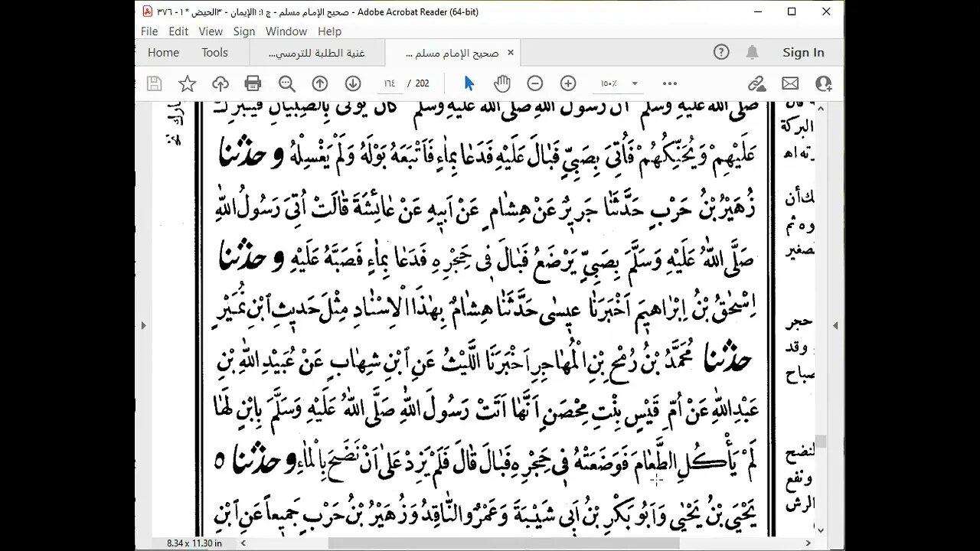Open the Help menu
Viewport: 980px width, 551px height.
click(x=329, y=31)
